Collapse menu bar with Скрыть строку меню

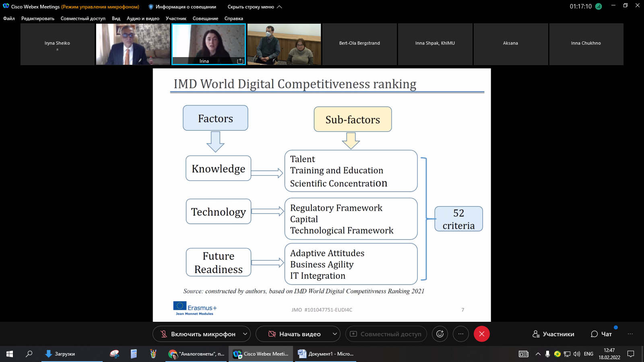(x=254, y=7)
